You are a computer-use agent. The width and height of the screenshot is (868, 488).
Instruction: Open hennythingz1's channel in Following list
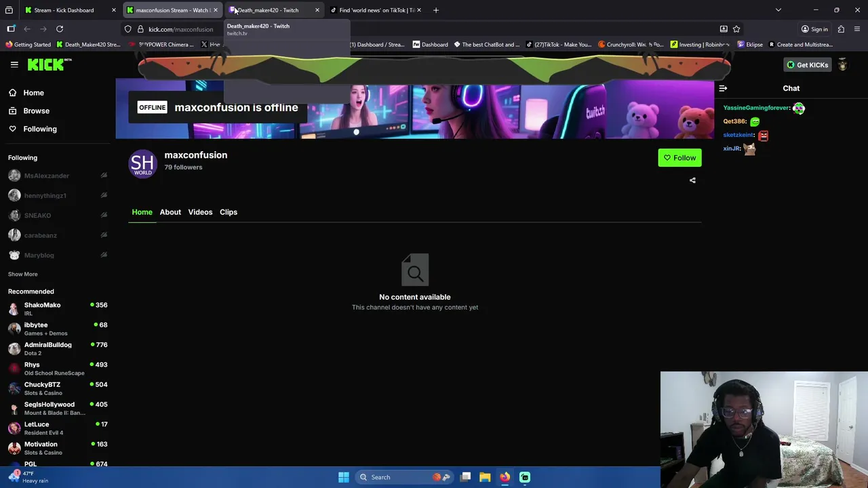[45, 195]
